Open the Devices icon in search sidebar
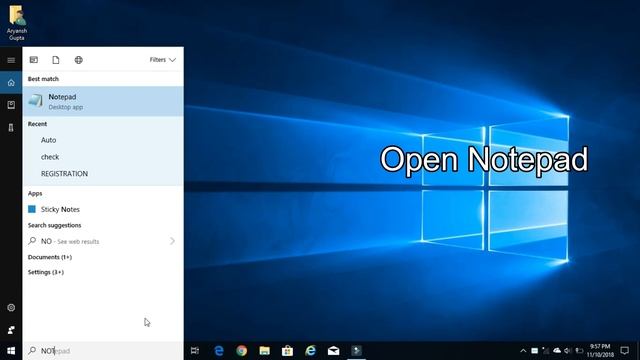This screenshot has width=640, height=360. pos(11,128)
